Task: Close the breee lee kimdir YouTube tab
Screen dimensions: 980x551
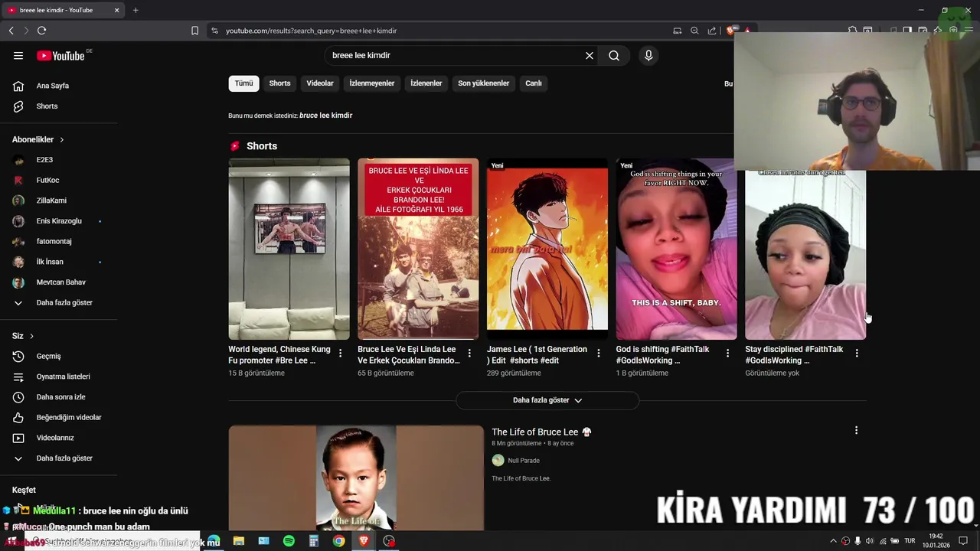Action: (116, 10)
